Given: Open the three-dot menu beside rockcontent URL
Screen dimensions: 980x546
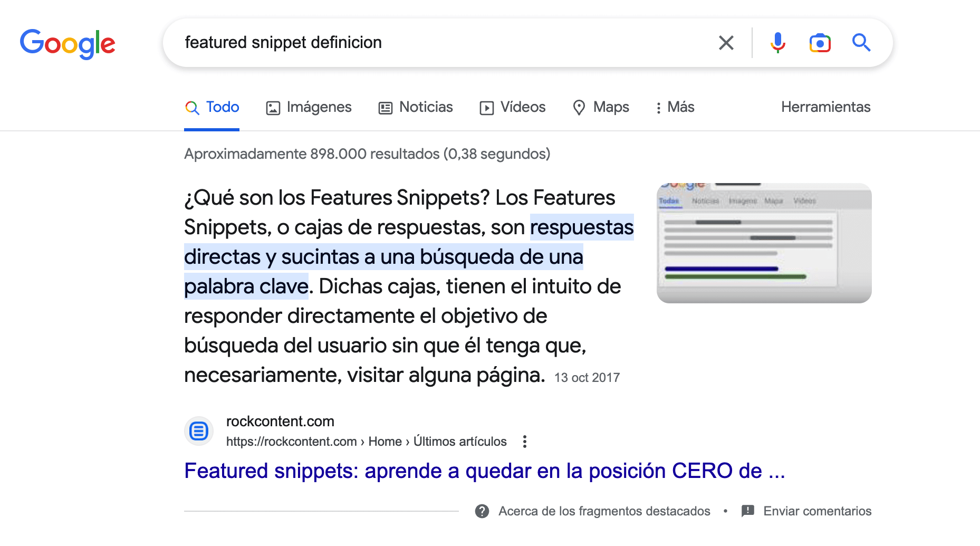Looking at the screenshot, I should tap(524, 442).
